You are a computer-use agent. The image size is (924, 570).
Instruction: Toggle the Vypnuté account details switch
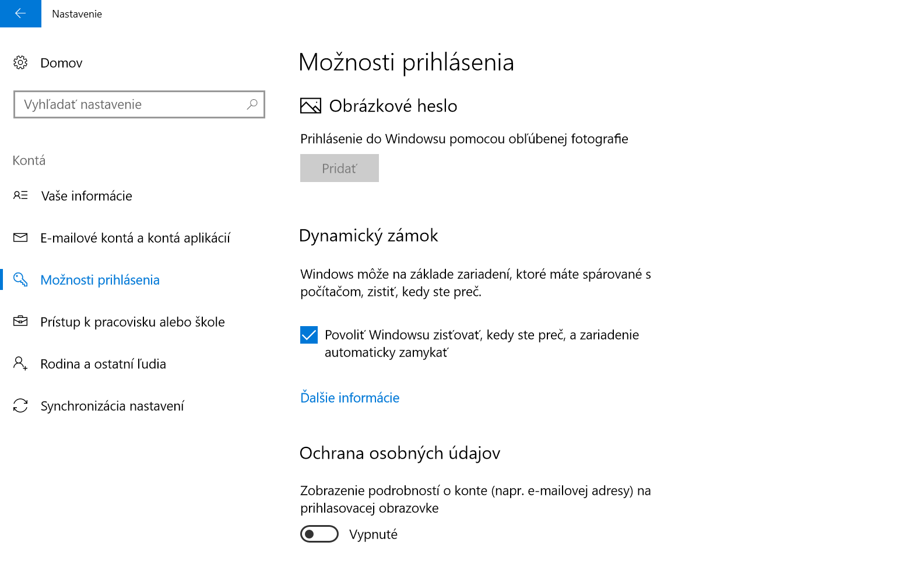[319, 534]
